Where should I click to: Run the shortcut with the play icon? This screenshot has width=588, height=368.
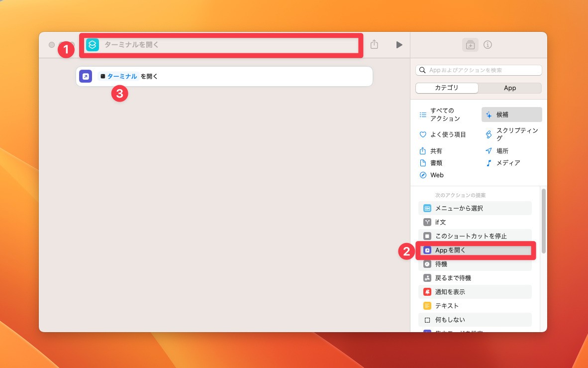click(x=398, y=44)
